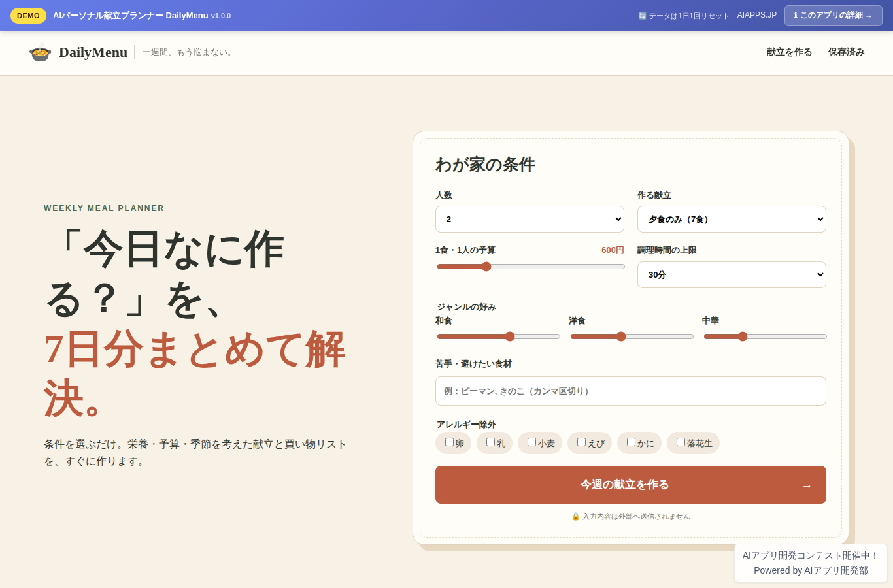Click the DailyMenu brand name
The height and width of the screenshot is (588, 893).
point(93,52)
